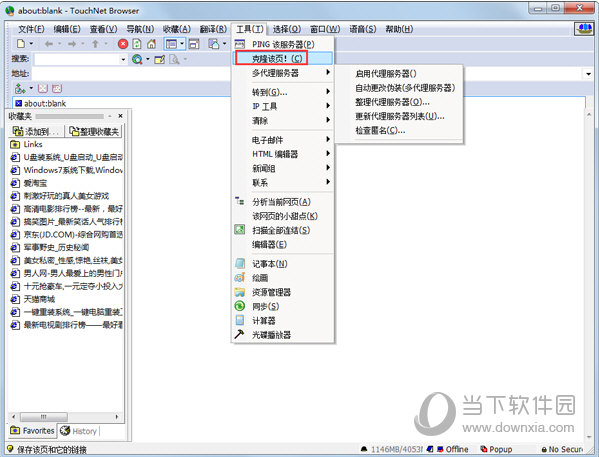Open the New page dropdown arrow
Image resolution: width=599 pixels, height=457 pixels.
pyautogui.click(x=31, y=44)
